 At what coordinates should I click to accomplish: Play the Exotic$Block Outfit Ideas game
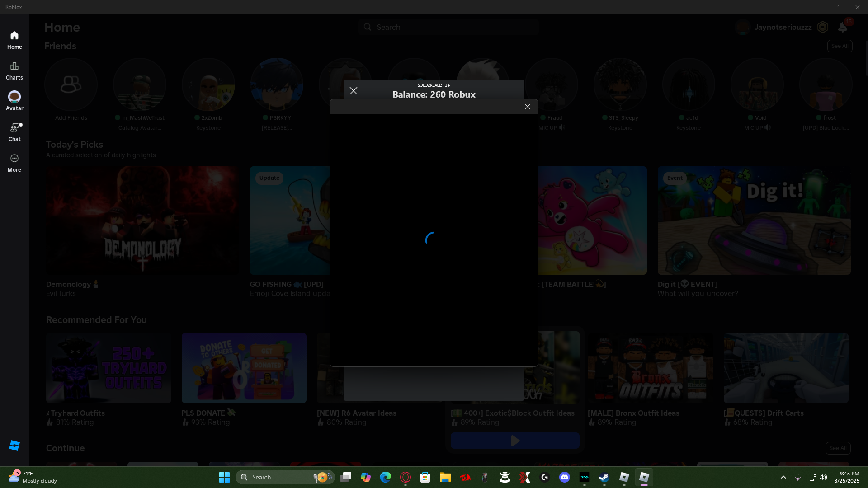(x=515, y=441)
